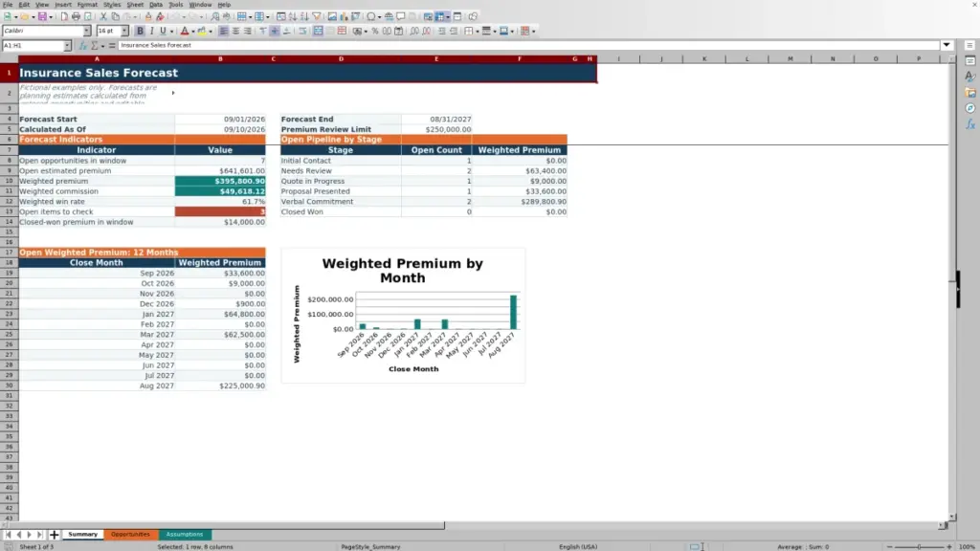The width and height of the screenshot is (980, 551).
Task: Click the 100% zoom level button
Action: click(967, 547)
